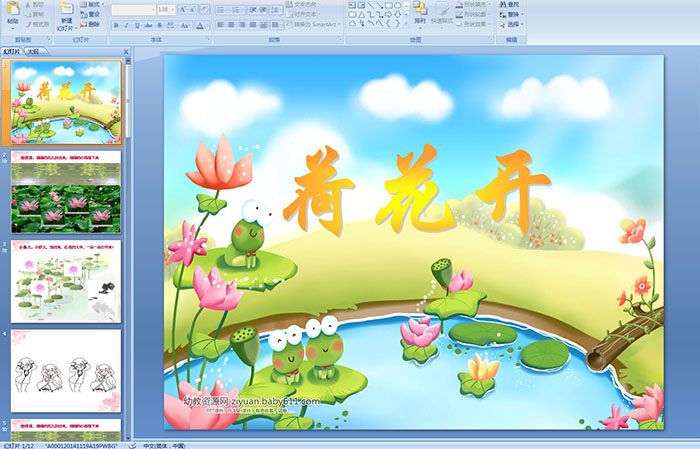Select the Right Arrow block shape
Image resolution: width=700 pixels, height=449 pixels.
tap(388, 14)
